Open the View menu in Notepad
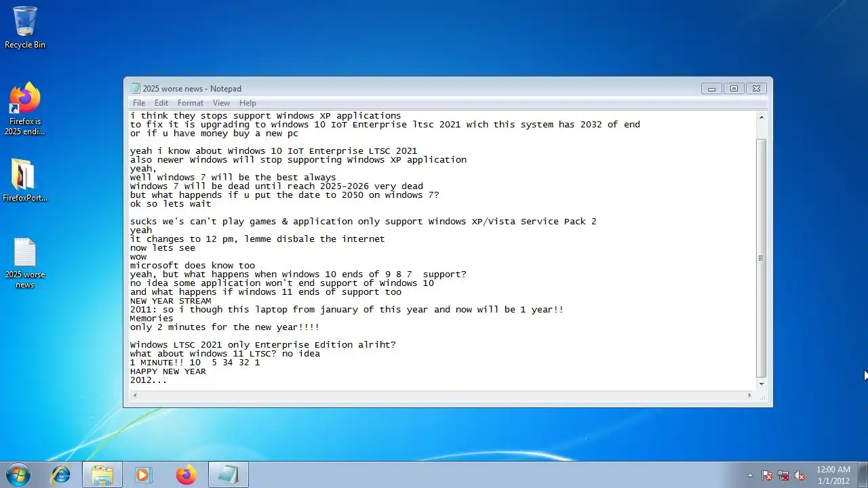 pos(221,103)
